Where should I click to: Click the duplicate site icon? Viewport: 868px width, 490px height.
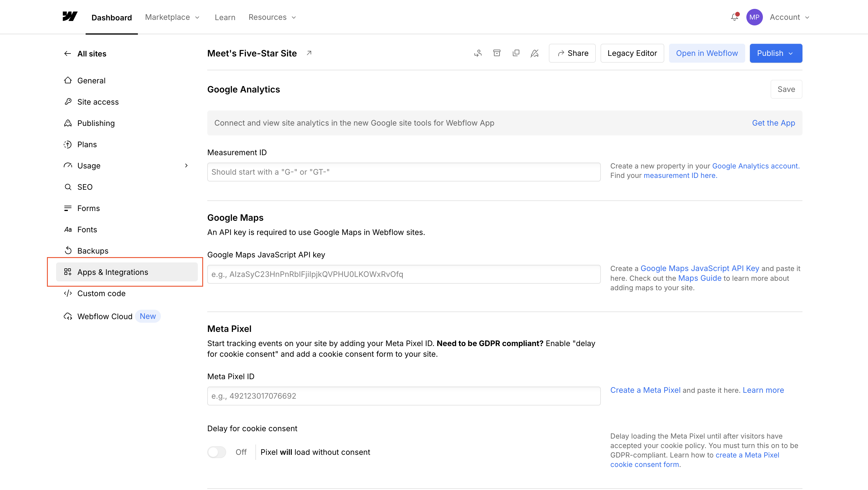[516, 53]
